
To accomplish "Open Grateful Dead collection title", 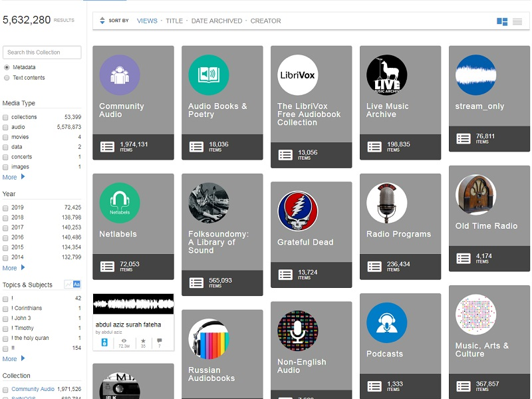I will pyautogui.click(x=305, y=242).
